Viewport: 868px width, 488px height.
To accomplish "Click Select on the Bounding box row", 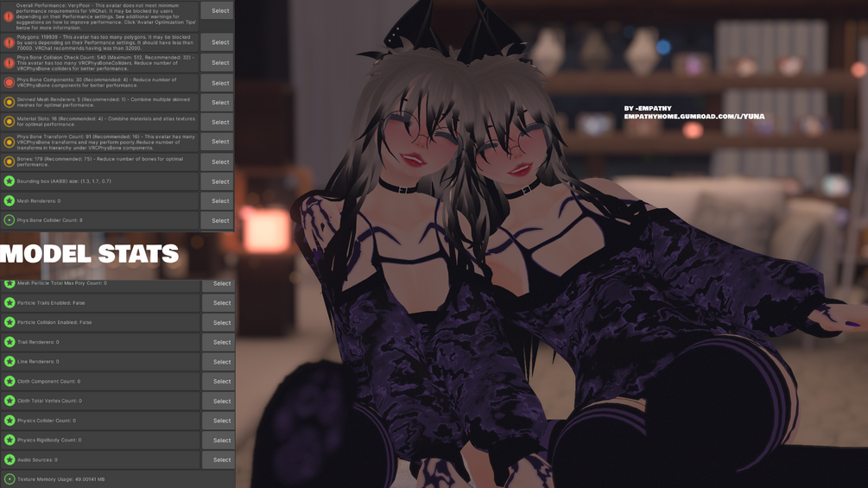I will [217, 181].
